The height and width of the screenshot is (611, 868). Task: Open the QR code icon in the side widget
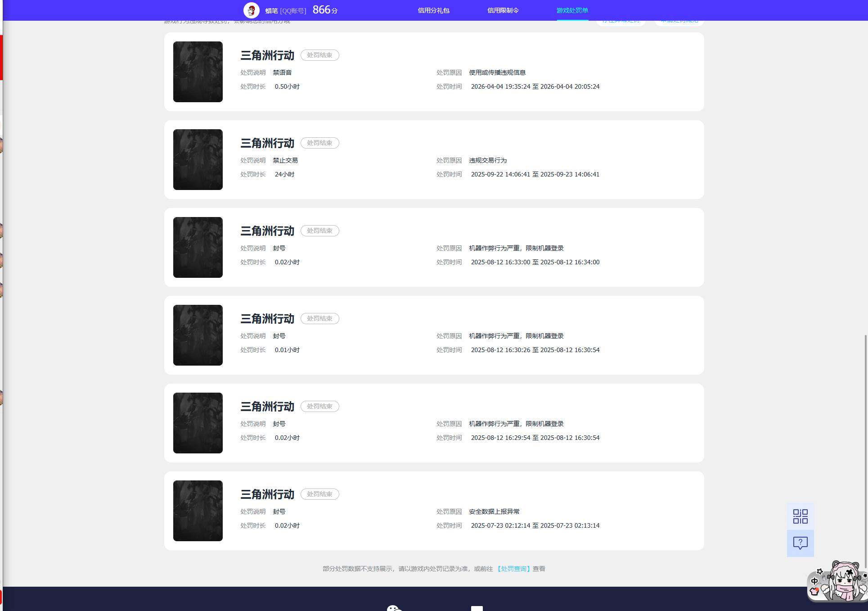(x=800, y=516)
